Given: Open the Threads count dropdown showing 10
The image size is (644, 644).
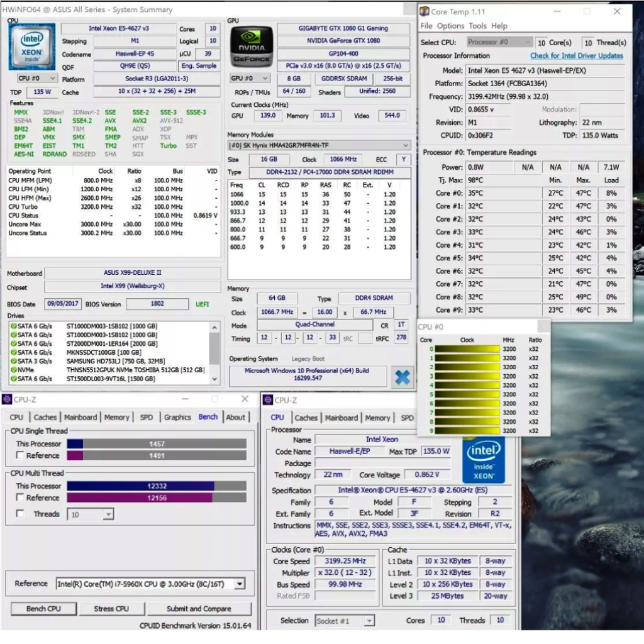Looking at the screenshot, I should [91, 514].
